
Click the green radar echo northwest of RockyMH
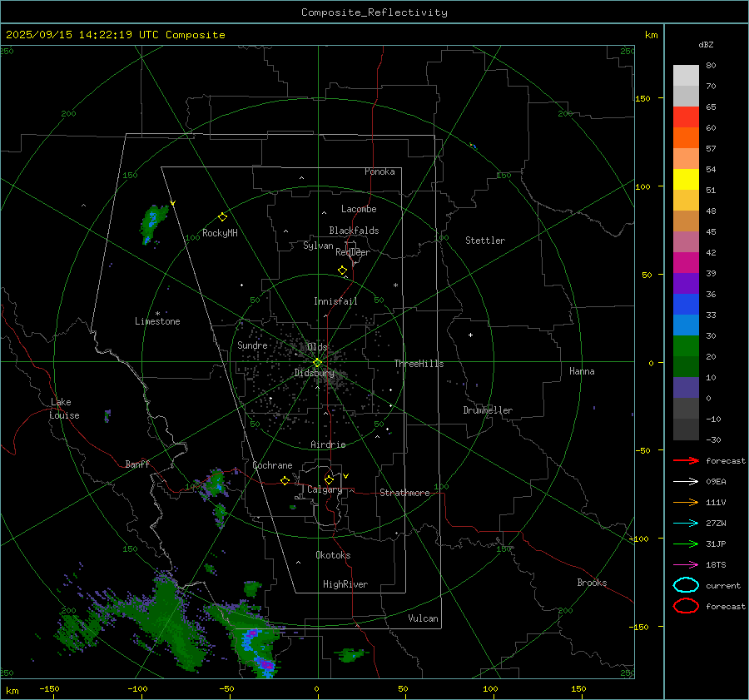[153, 224]
